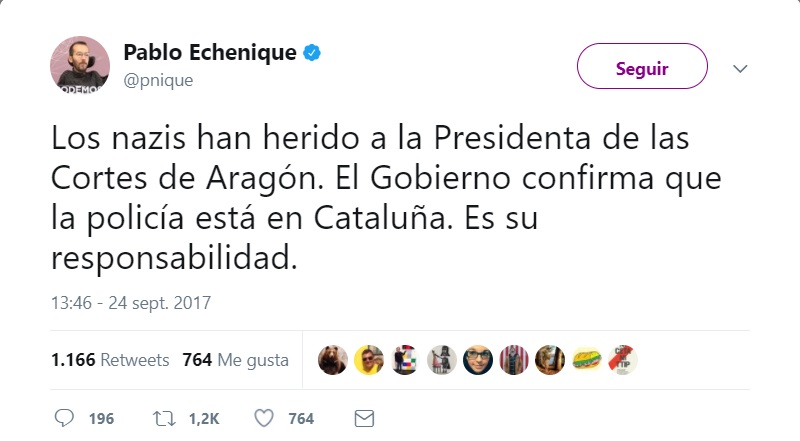Open the 13:46 - 24 sept. 2017 timestamp
Viewport: 800px width, 441px height.
(x=131, y=301)
